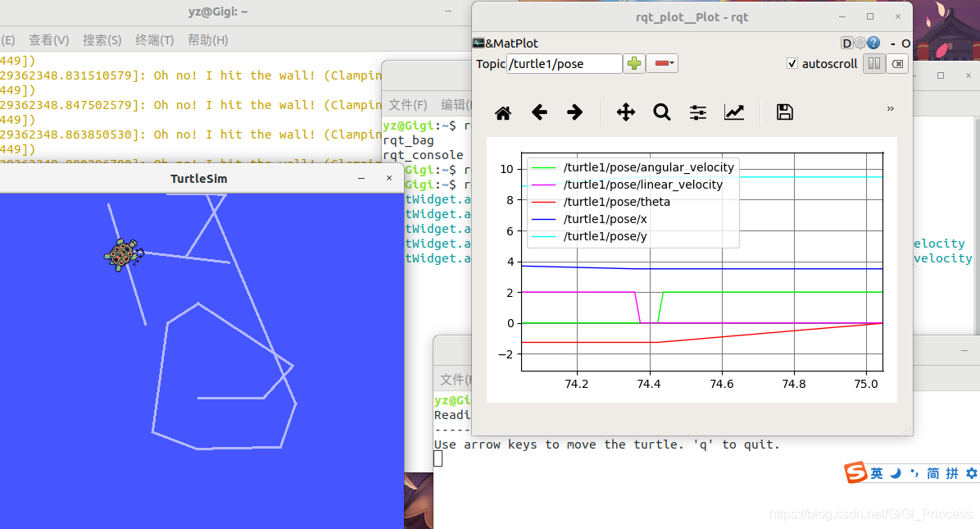Click rqt_bag text in middle terminal
The image size is (980, 529).
pos(408,141)
